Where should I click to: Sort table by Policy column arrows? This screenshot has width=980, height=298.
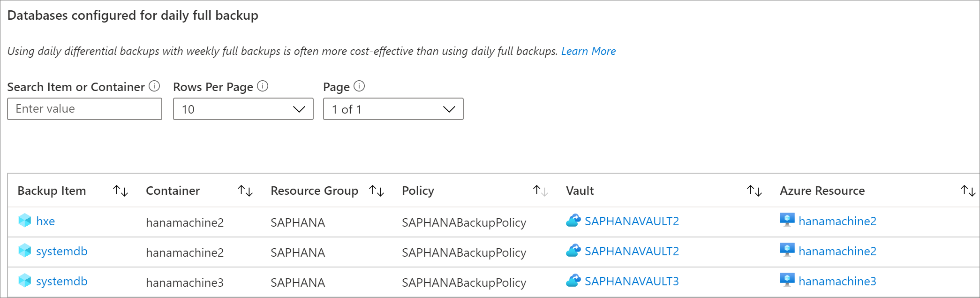pyautogui.click(x=540, y=191)
